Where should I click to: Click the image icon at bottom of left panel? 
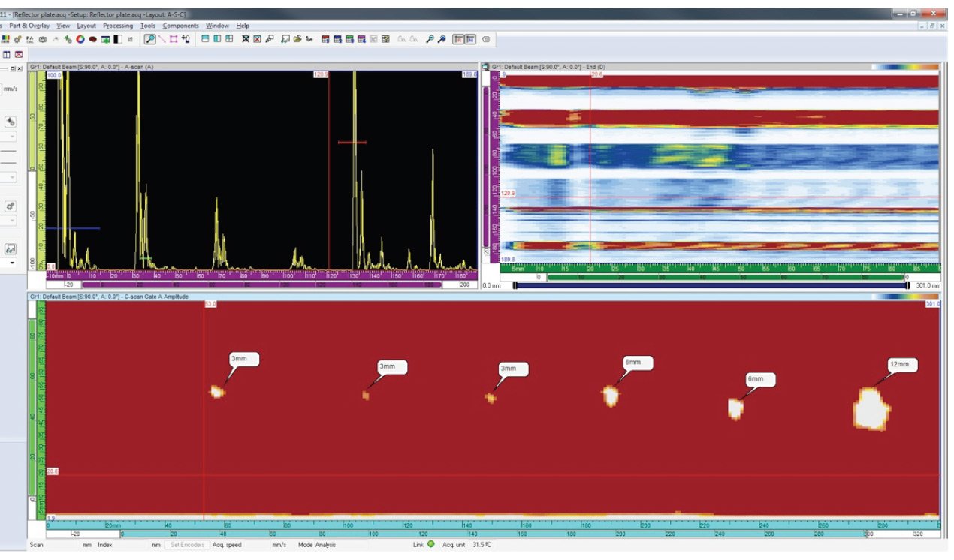11,248
